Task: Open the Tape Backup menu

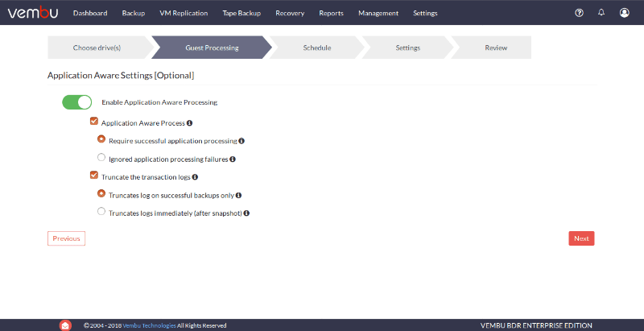Action: [x=242, y=13]
